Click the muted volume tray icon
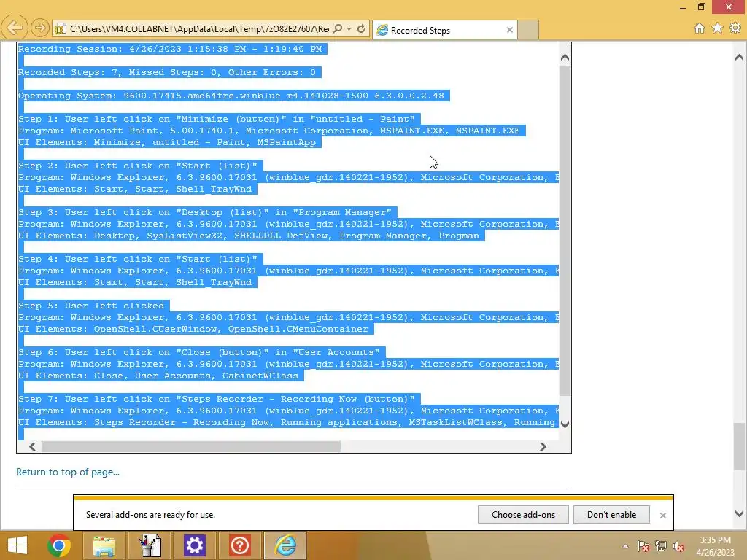 tap(678, 547)
